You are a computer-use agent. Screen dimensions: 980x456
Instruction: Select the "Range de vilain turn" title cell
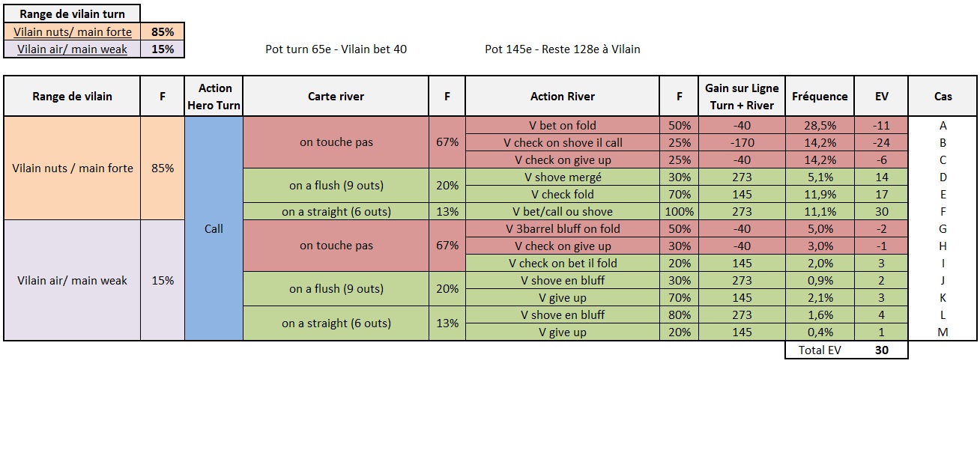(72, 14)
